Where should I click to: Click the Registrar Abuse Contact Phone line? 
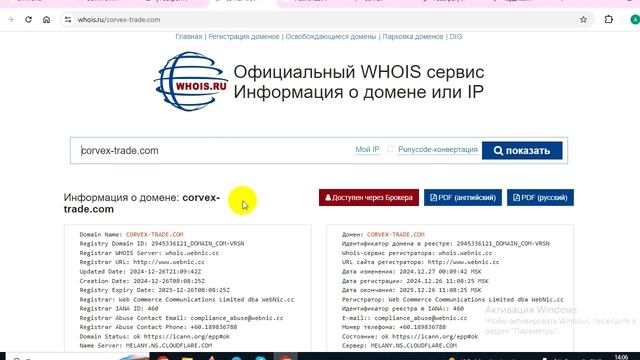pyautogui.click(x=158, y=327)
